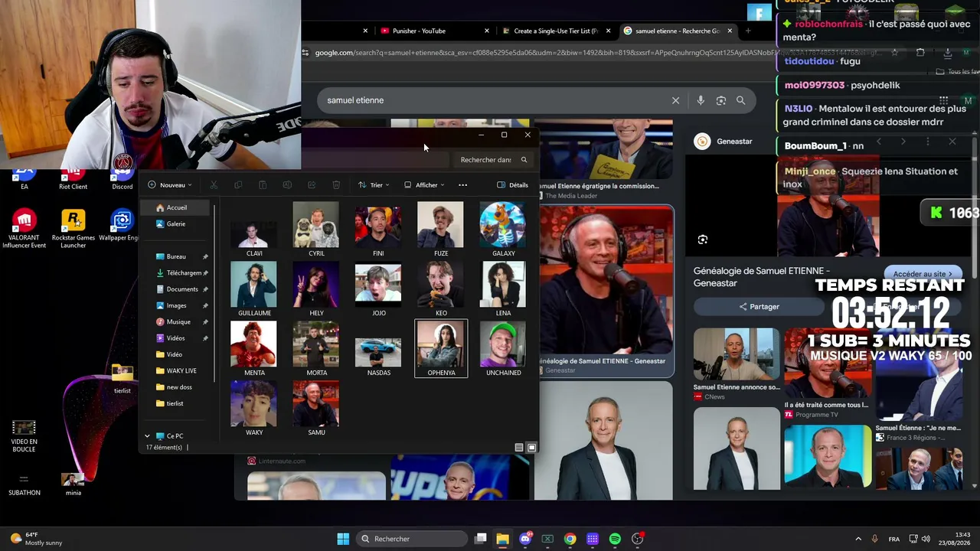Viewport: 980px width, 551px height.
Task: Open Discord from the taskbar
Action: (x=525, y=539)
